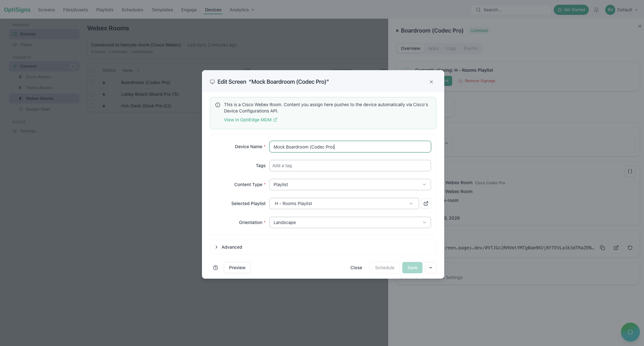
Task: Switch to the Logs tab
Action: point(451,48)
